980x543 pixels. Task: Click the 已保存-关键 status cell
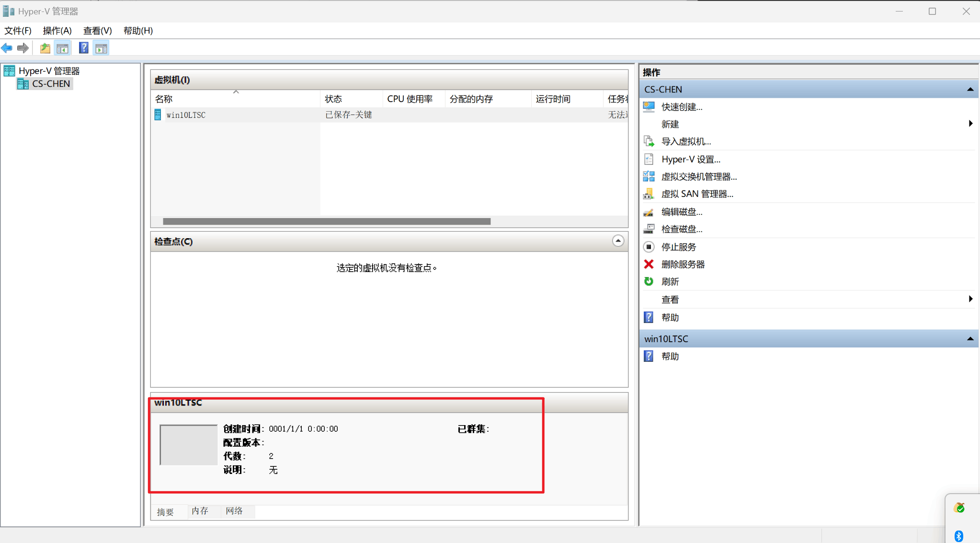(x=349, y=115)
